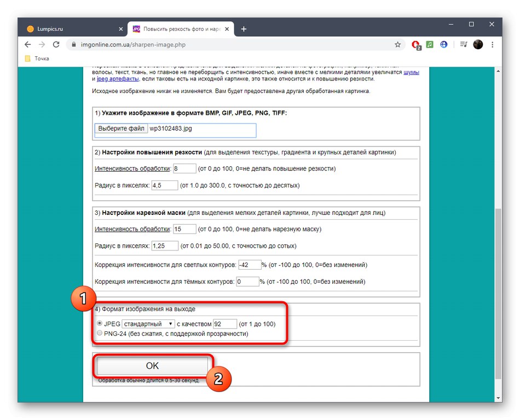The height and width of the screenshot is (420, 520).
Task: Bookmark the page with the star icon
Action: click(398, 45)
